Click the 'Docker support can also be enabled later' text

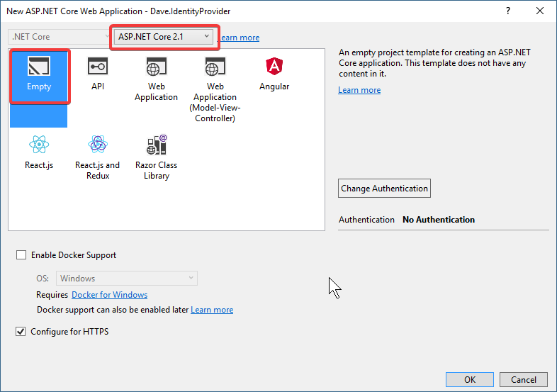(113, 310)
